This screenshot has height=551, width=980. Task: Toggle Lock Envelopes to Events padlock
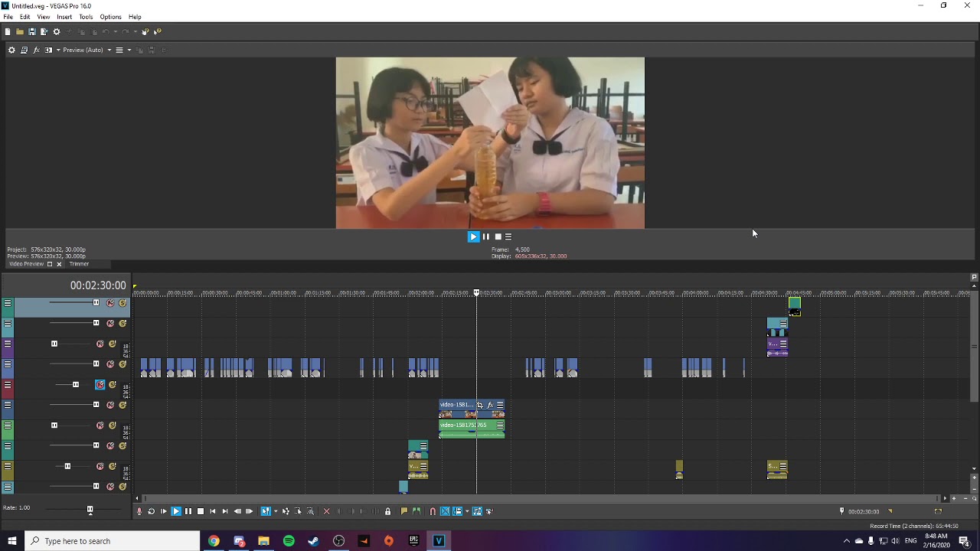point(387,511)
